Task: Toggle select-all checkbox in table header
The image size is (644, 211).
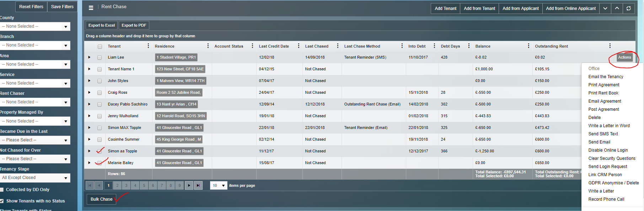Action: pos(100,47)
